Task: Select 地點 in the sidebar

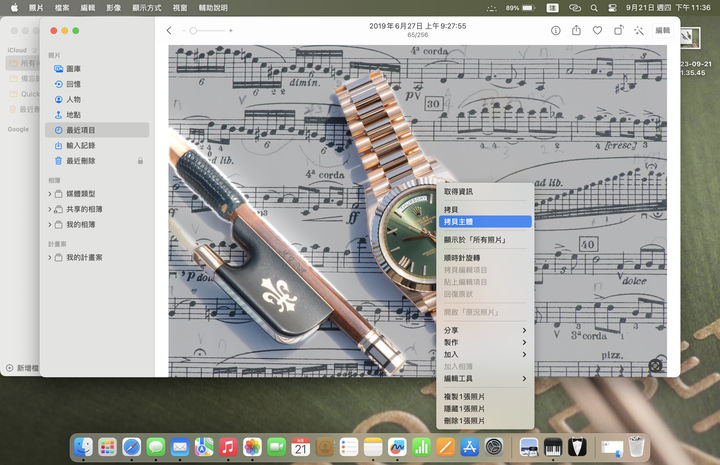Action: point(97,115)
